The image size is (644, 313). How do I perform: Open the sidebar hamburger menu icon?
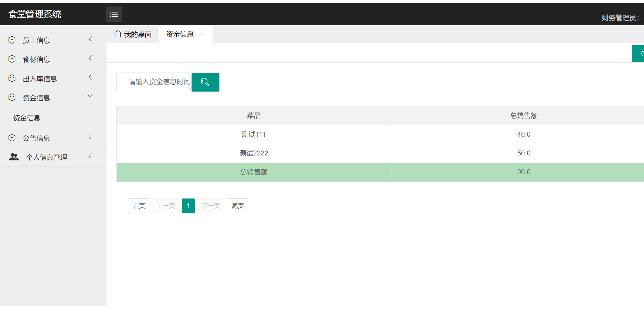114,14
